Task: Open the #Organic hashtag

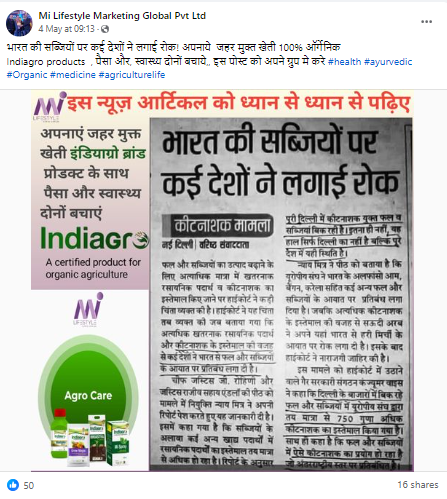Action: (27, 75)
